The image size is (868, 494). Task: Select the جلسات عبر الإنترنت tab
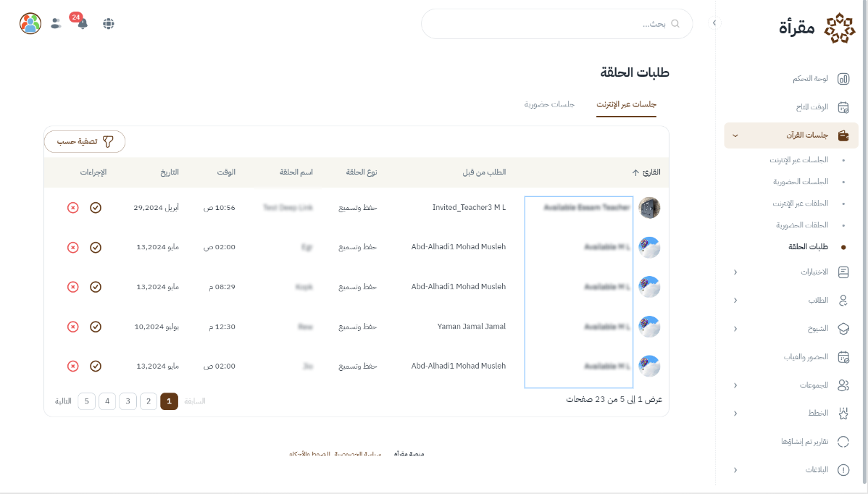pyautogui.click(x=626, y=104)
